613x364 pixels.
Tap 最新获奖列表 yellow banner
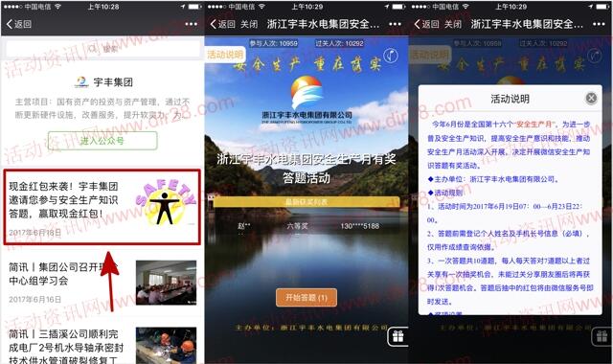[306, 202]
